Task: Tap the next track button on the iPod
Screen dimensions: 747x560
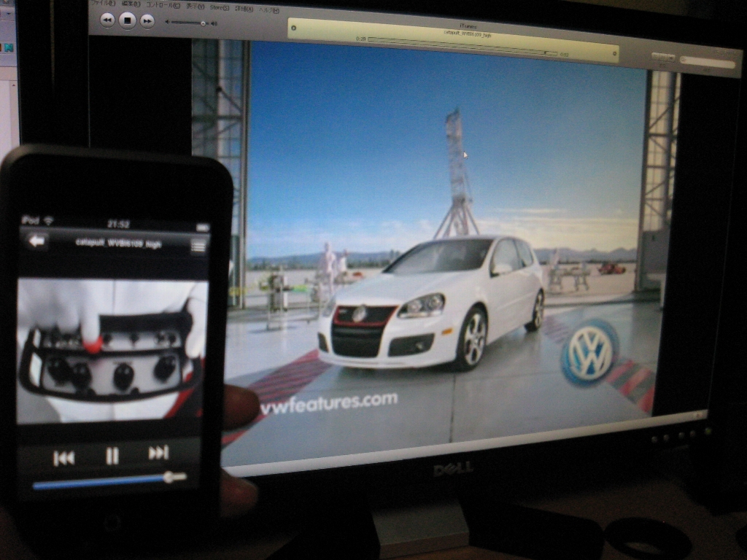Action: (158, 452)
